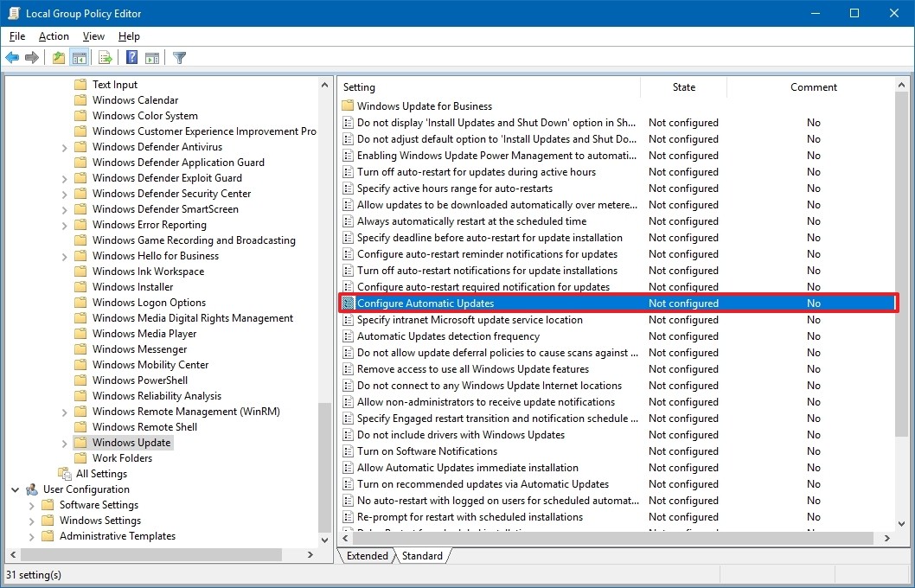The height and width of the screenshot is (588, 915).
Task: Sort the list by the Setting column header
Action: pyautogui.click(x=489, y=87)
